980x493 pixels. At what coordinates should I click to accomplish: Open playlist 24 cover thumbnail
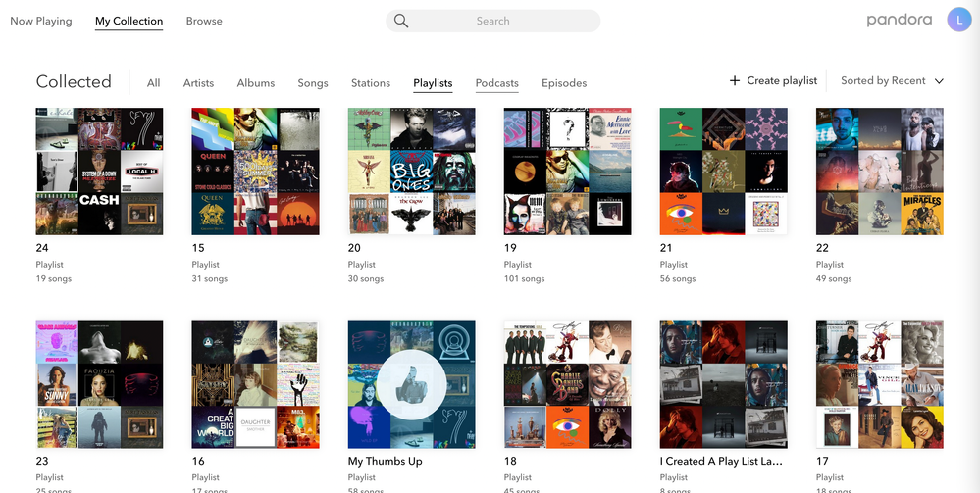coord(99,172)
